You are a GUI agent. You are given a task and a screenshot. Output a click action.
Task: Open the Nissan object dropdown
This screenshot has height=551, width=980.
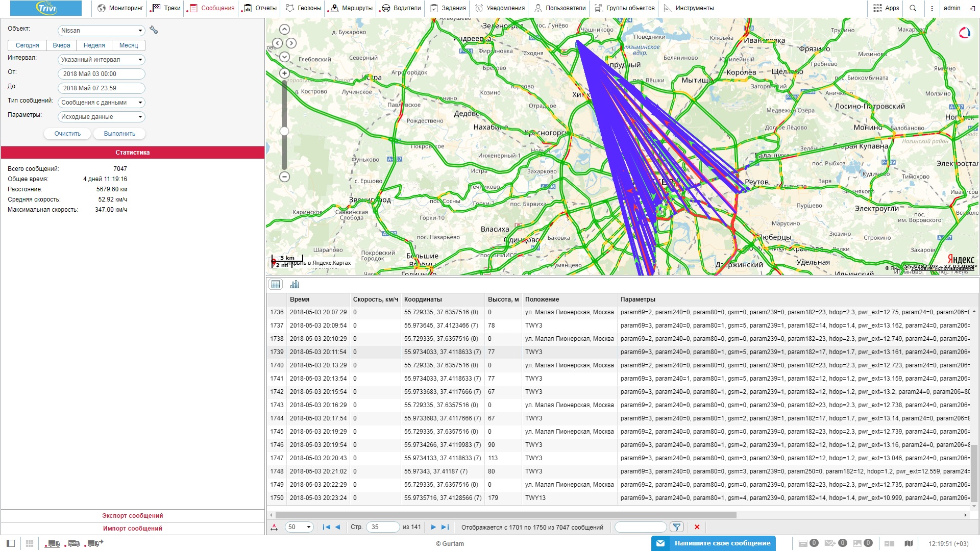tap(102, 31)
